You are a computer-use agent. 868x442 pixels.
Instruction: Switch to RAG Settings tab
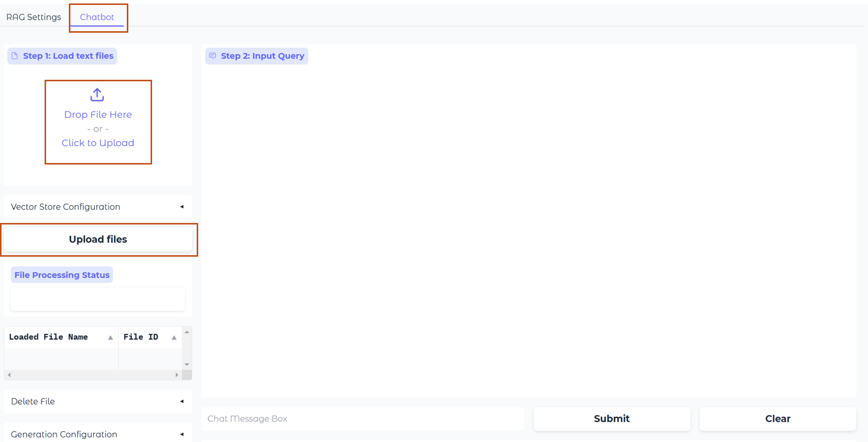coord(34,17)
